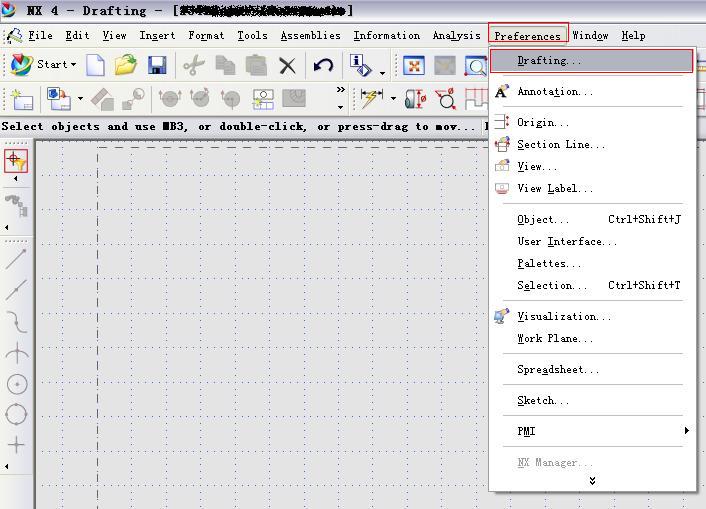Open the PMI submenu

coord(593,431)
